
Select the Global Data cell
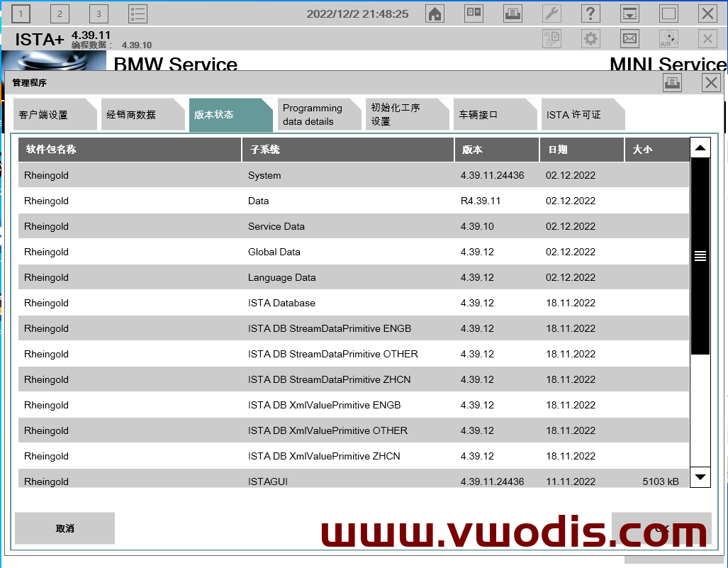coord(274,252)
